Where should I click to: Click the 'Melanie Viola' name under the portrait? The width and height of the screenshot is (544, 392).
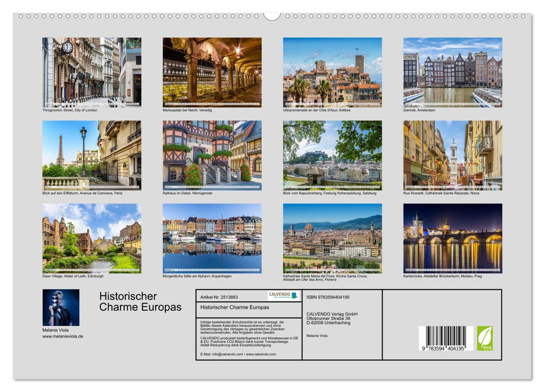tap(55, 330)
